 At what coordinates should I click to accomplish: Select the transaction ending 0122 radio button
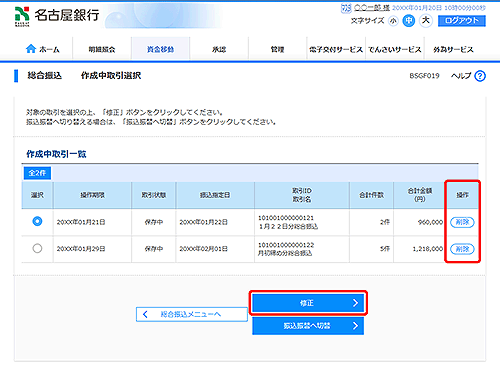[37, 248]
